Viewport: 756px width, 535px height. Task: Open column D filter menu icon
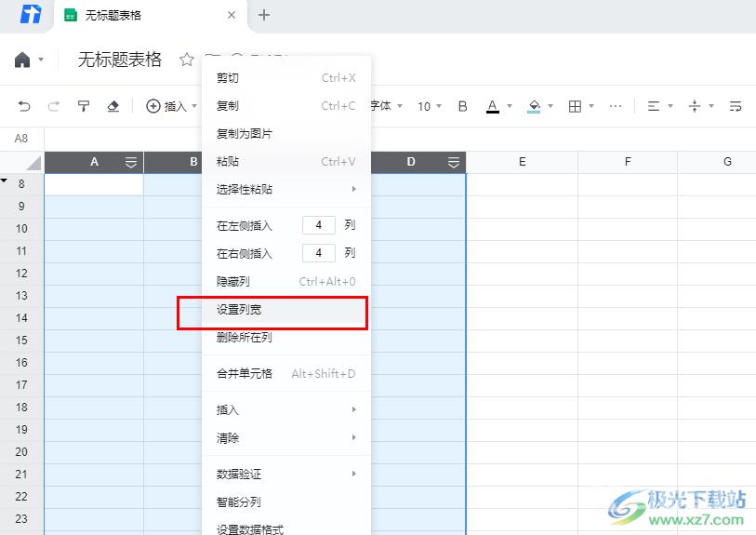[453, 162]
